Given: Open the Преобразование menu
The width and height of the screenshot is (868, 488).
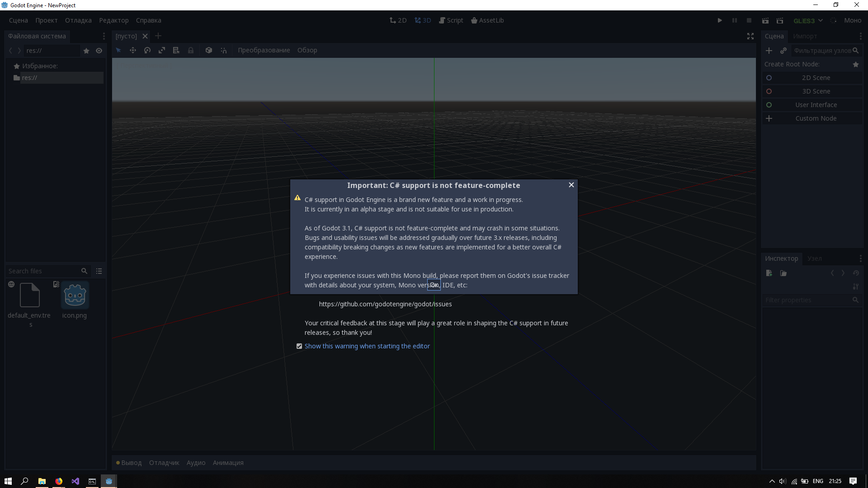Looking at the screenshot, I should pyautogui.click(x=264, y=50).
